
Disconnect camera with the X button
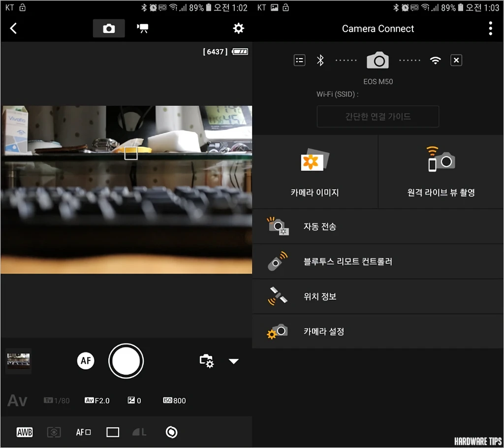coord(456,60)
